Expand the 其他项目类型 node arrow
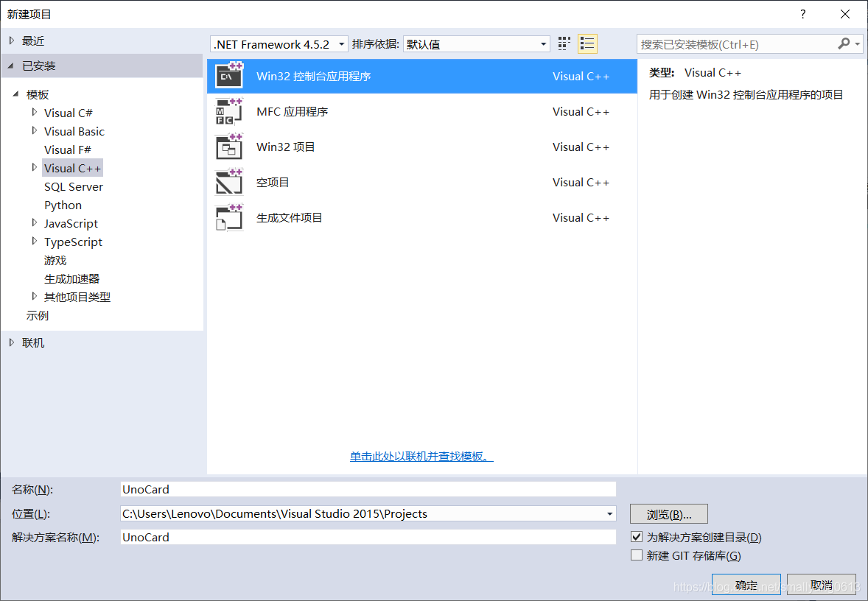 tap(35, 296)
